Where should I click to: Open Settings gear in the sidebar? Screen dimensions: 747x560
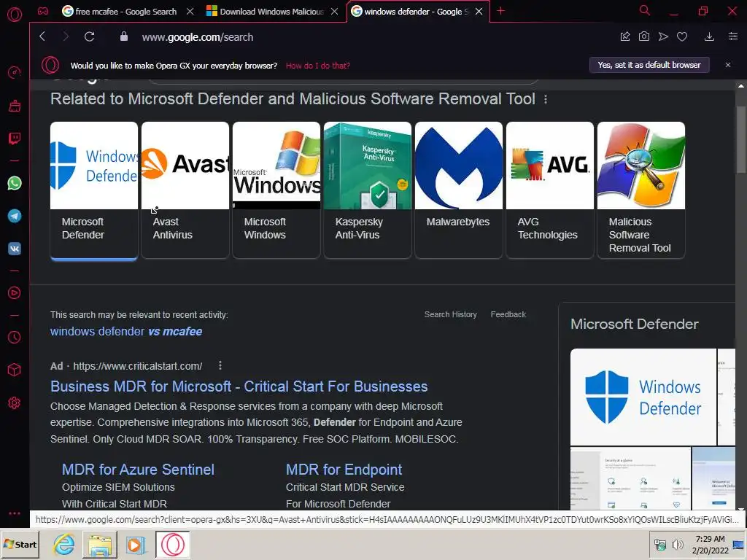pyautogui.click(x=15, y=402)
